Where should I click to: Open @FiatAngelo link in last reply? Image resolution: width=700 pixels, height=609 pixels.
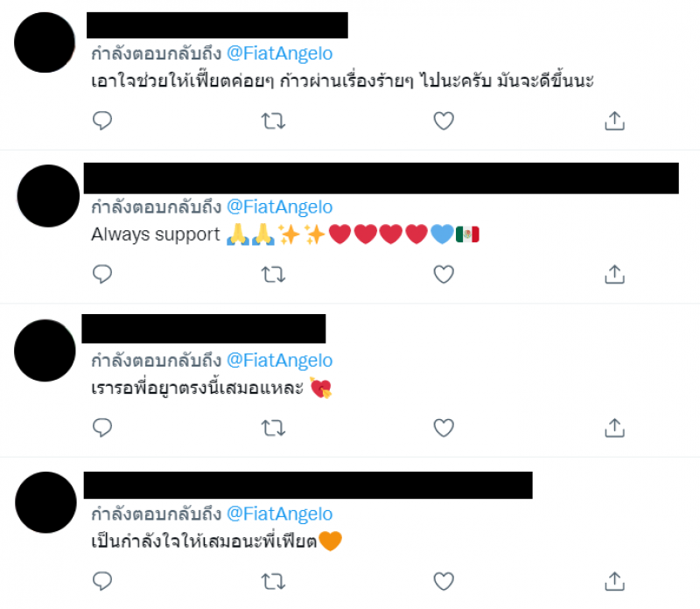(x=280, y=514)
